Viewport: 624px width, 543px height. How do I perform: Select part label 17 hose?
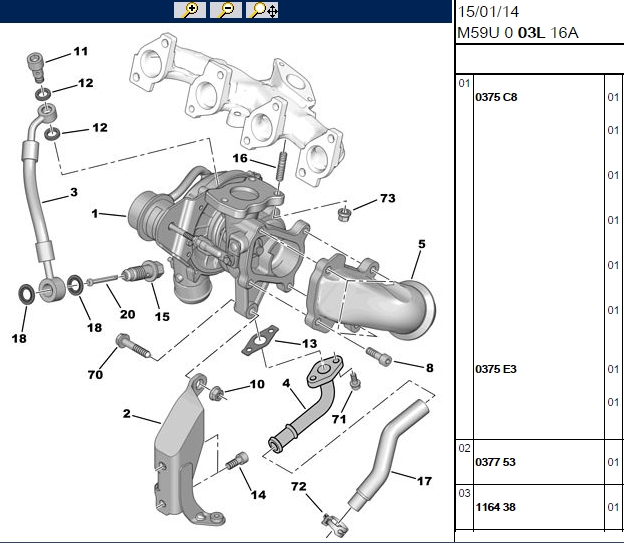click(x=424, y=481)
